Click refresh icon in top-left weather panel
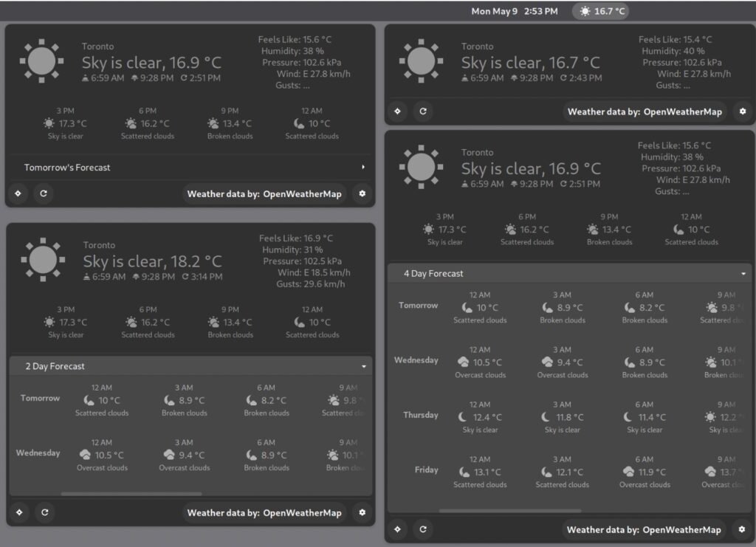 [x=44, y=193]
